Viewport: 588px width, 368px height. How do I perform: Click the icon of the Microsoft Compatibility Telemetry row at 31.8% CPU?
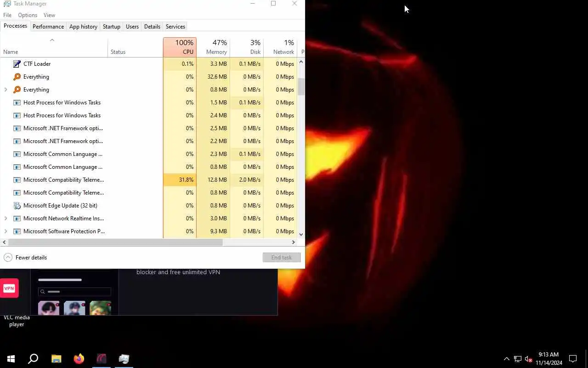[x=17, y=180]
